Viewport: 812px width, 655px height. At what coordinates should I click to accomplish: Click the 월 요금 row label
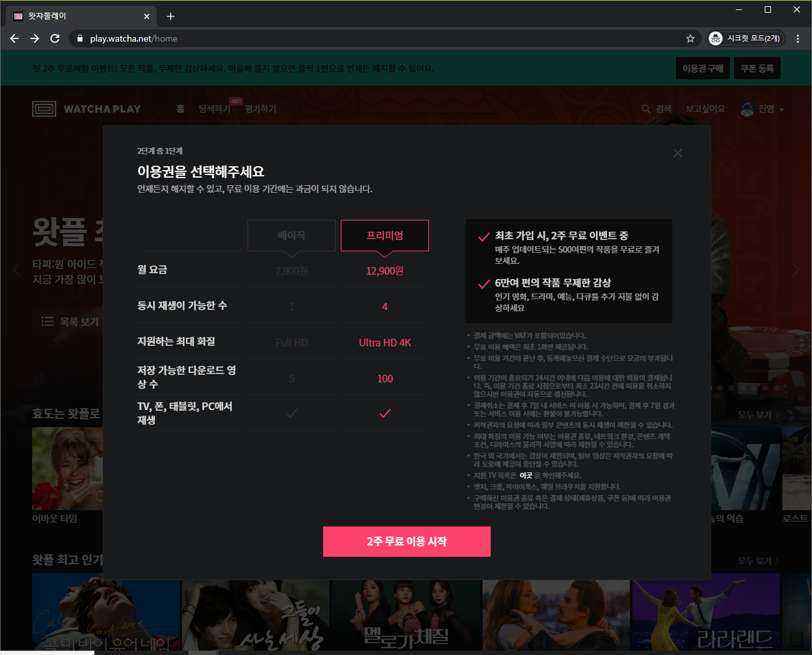pyautogui.click(x=152, y=270)
